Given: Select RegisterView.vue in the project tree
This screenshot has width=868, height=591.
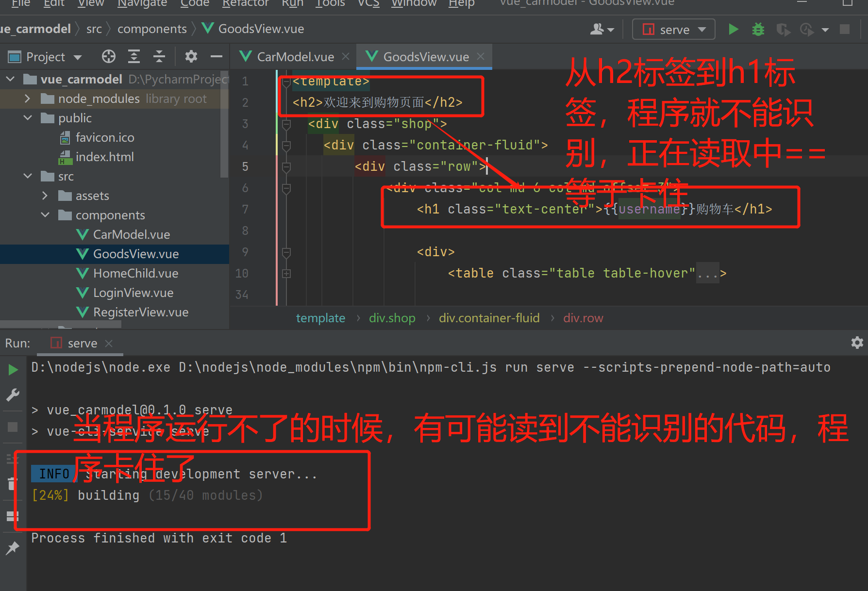Looking at the screenshot, I should (x=141, y=312).
